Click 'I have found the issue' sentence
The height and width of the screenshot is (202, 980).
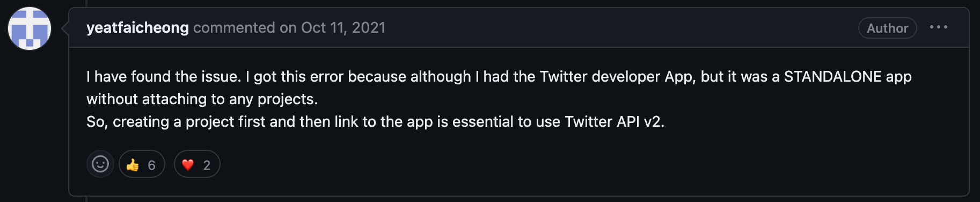point(164,76)
